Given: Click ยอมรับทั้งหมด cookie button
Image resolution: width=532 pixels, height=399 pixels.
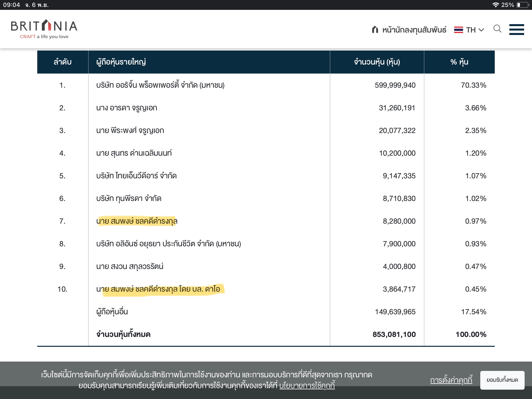Looking at the screenshot, I should tap(502, 380).
